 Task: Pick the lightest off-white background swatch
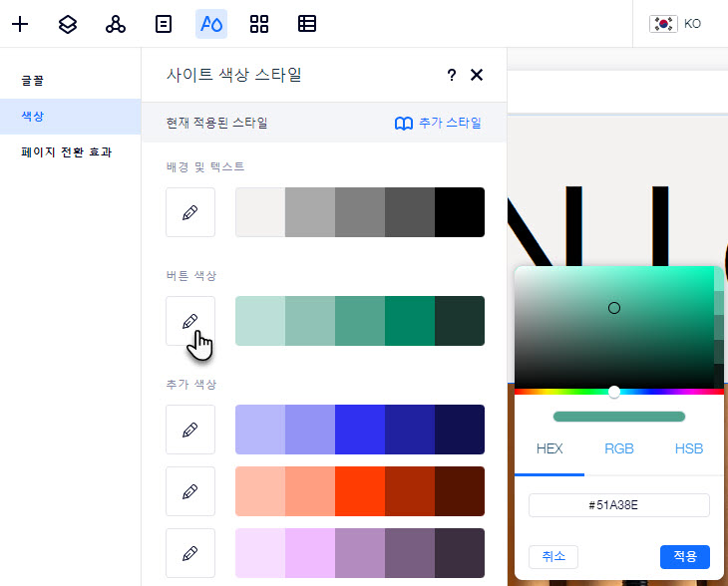[260, 212]
